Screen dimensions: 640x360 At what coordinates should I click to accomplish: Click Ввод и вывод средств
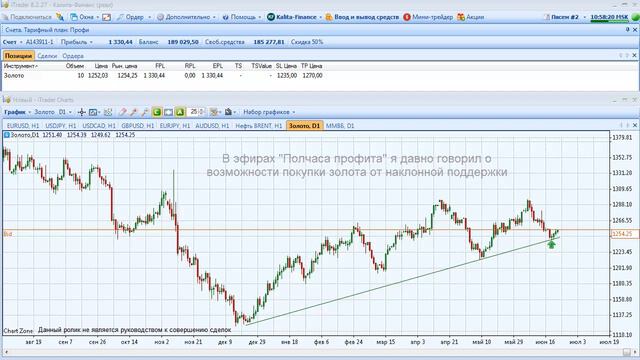(x=362, y=17)
